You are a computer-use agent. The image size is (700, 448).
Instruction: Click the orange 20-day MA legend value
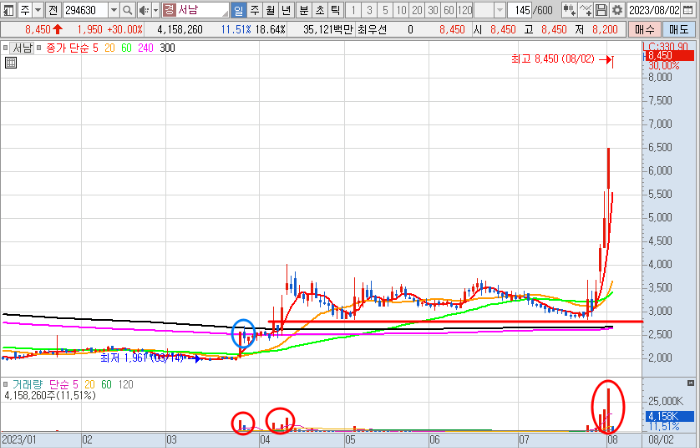coord(109,48)
